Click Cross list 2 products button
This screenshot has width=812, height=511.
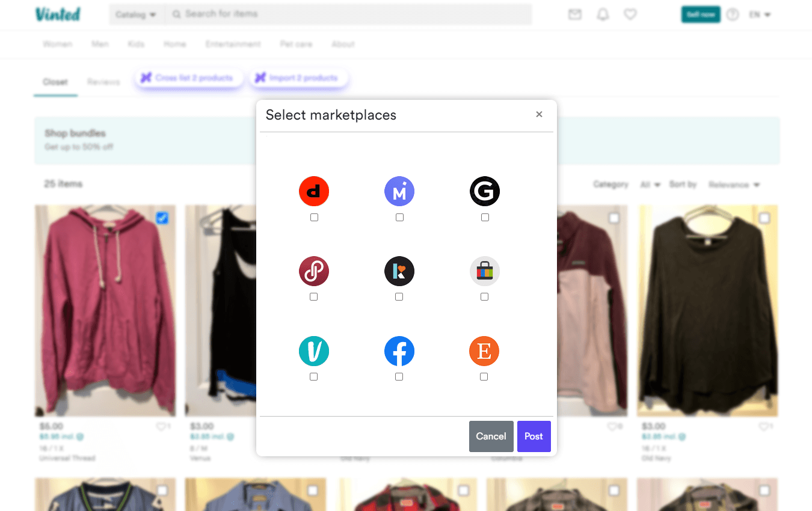tap(189, 78)
